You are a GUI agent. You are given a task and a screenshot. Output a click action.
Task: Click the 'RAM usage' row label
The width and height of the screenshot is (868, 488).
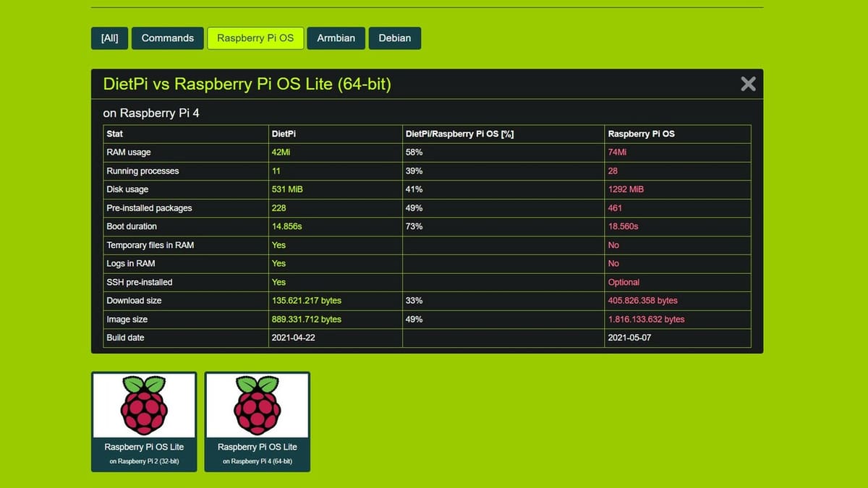[129, 153]
